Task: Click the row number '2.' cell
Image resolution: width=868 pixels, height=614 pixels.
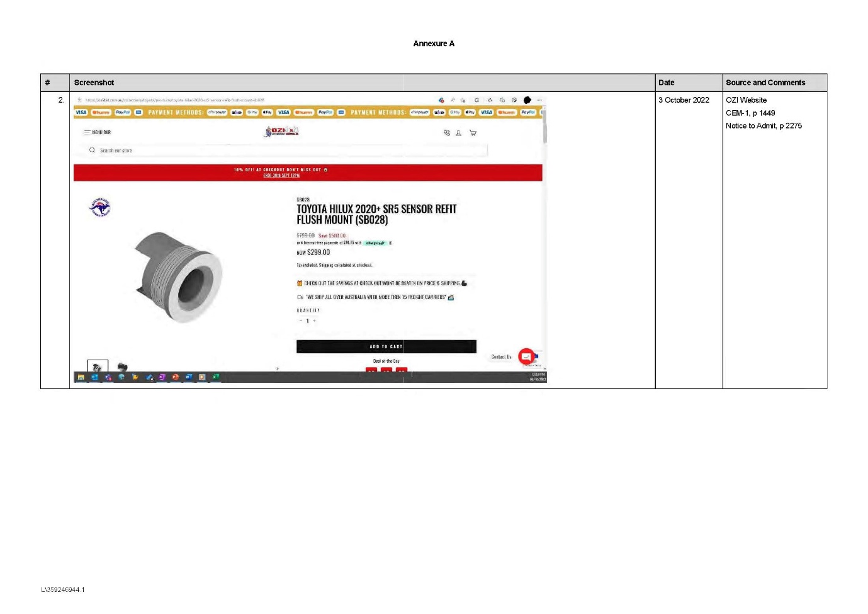Action: click(x=61, y=100)
